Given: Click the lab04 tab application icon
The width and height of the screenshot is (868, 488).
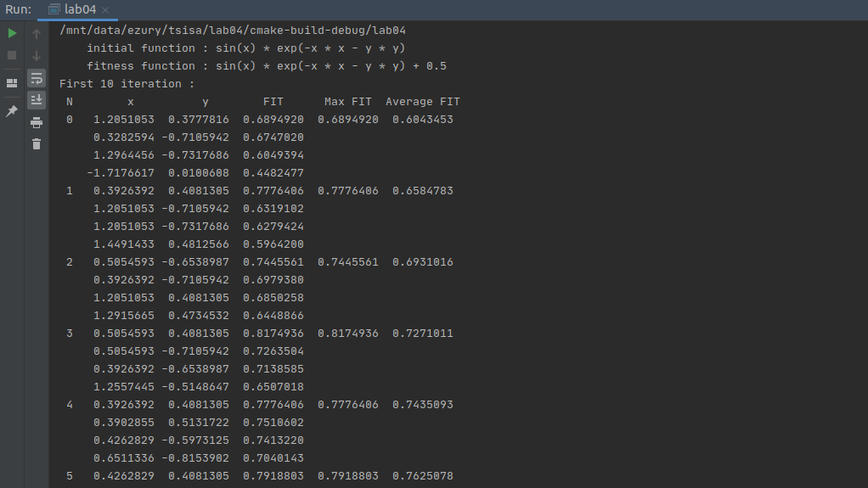Looking at the screenshot, I should pos(54,9).
